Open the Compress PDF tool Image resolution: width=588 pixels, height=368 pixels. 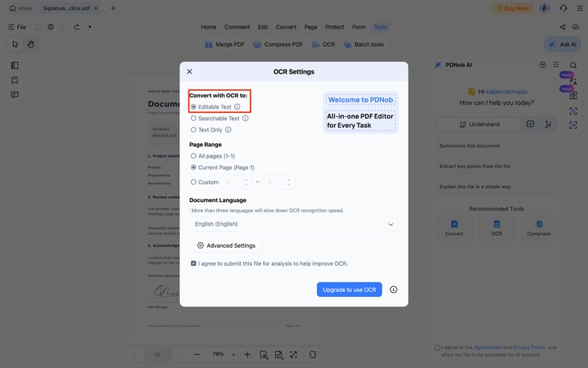tap(278, 45)
